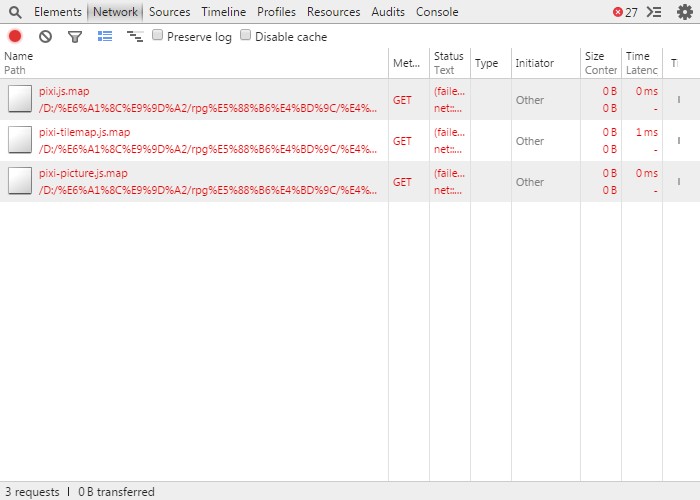Image resolution: width=700 pixels, height=500 pixels.
Task: Select the pixi-picture.js.map request name
Action: (83, 173)
